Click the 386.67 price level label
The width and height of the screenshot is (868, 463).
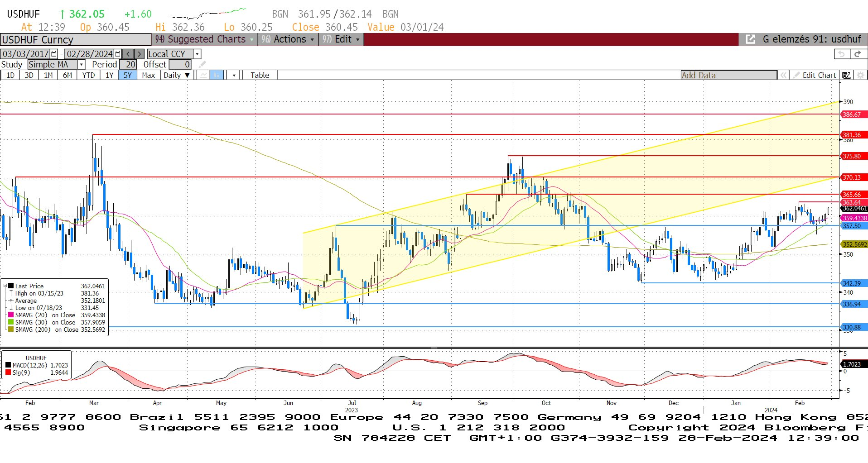tap(854, 115)
